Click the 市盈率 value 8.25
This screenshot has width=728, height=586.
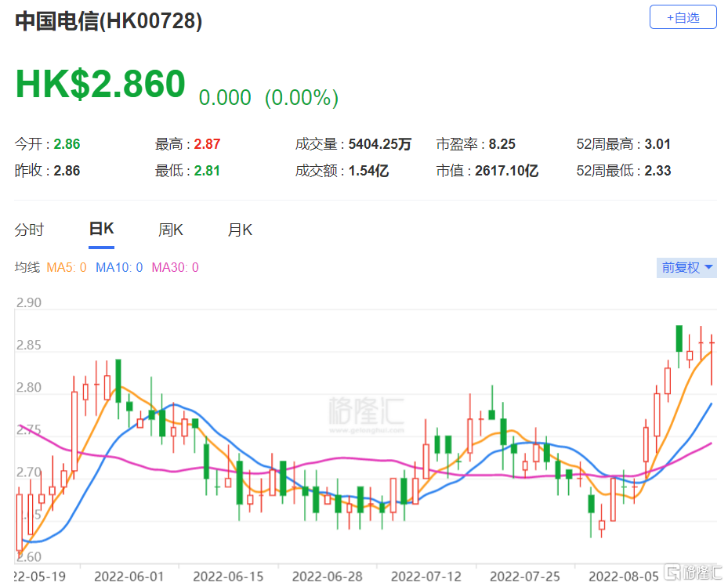tap(502, 144)
